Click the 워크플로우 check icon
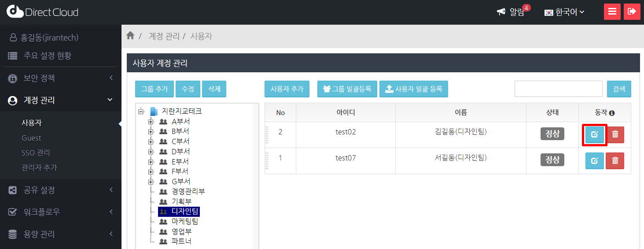644x249 pixels. pos(13,212)
